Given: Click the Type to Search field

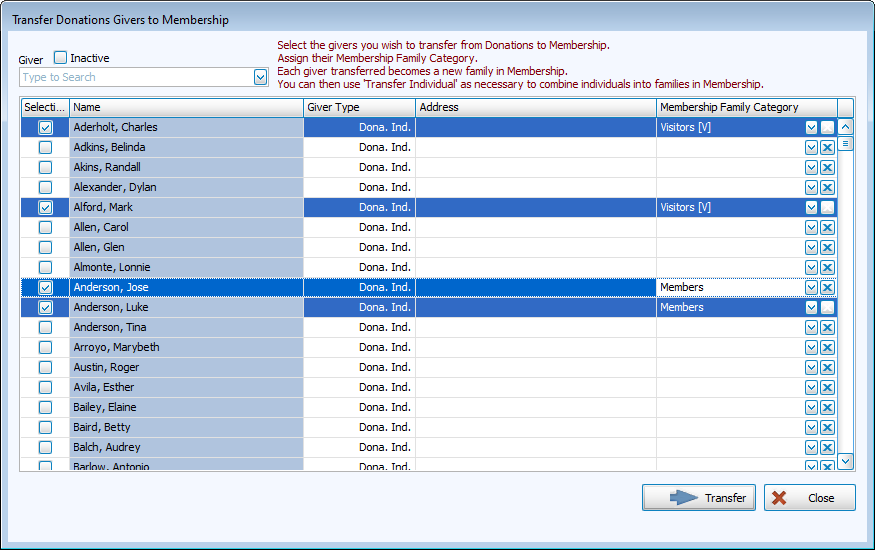Looking at the screenshot, I should [135, 77].
